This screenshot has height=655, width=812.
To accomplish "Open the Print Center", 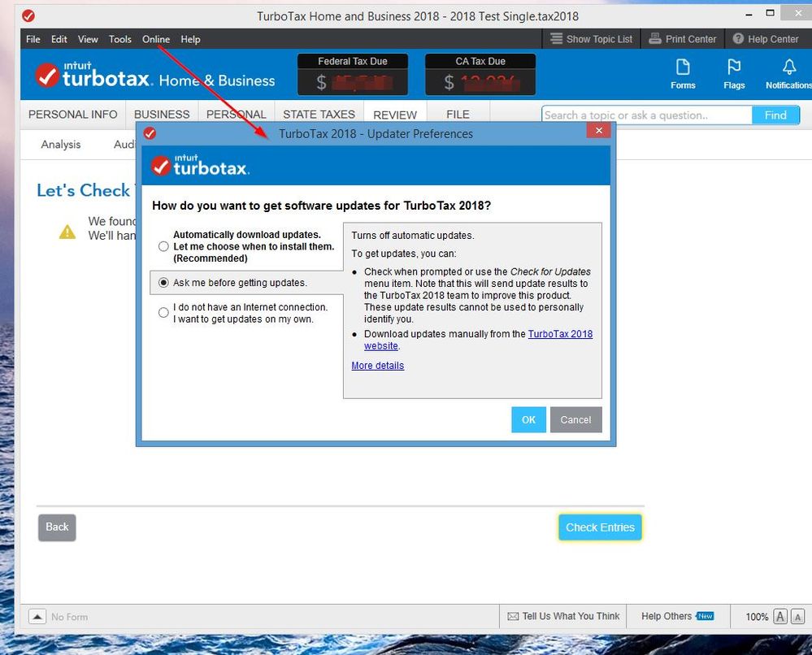I will [682, 39].
